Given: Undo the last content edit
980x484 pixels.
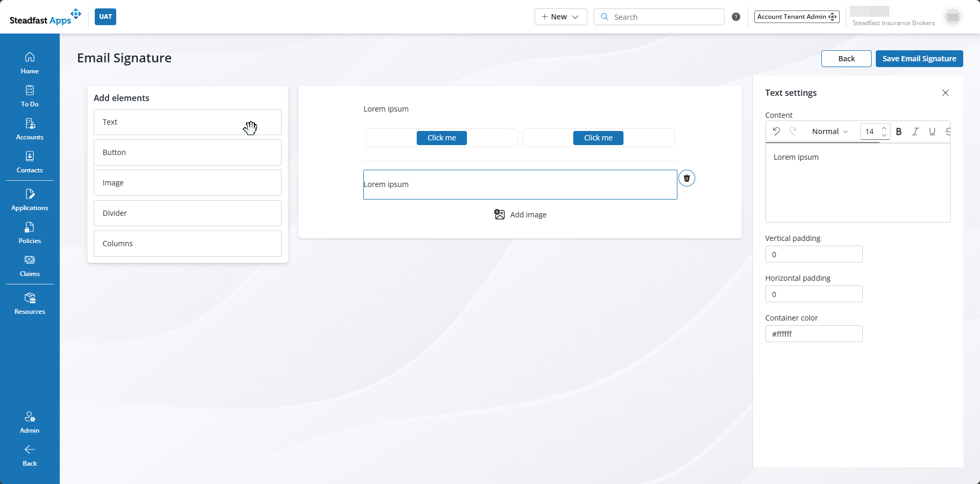Looking at the screenshot, I should point(776,131).
